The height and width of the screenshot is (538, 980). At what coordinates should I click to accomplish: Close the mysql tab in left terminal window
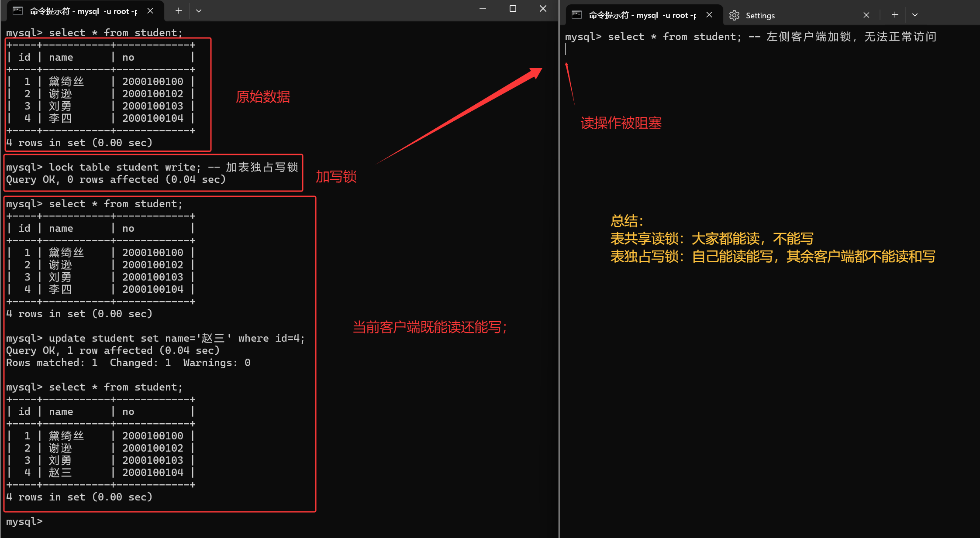point(150,11)
